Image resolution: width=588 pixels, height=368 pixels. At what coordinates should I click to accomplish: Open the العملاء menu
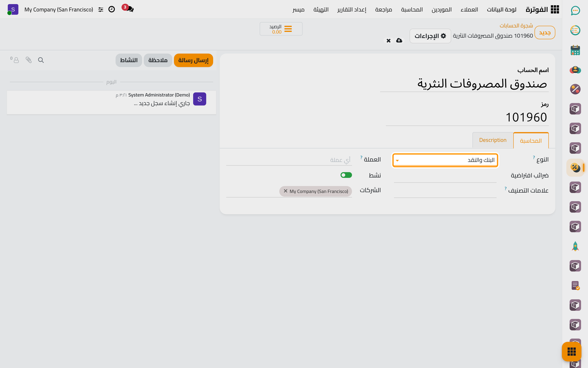469,10
